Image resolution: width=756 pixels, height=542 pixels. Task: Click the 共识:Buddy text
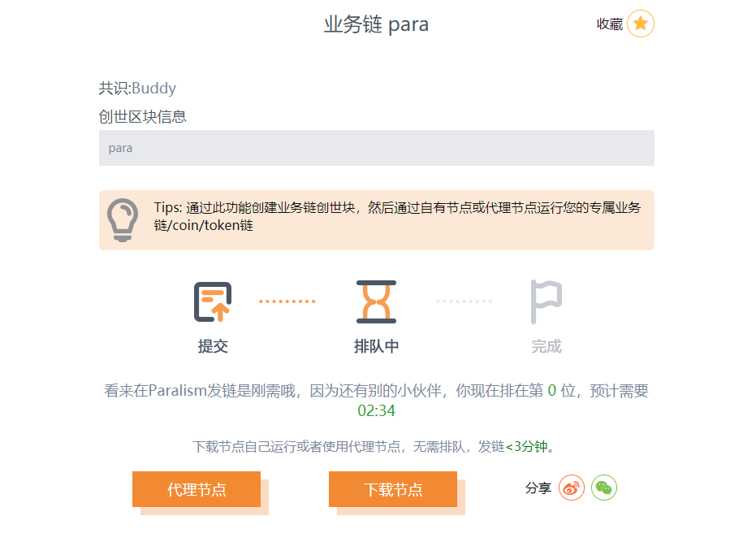tap(137, 89)
